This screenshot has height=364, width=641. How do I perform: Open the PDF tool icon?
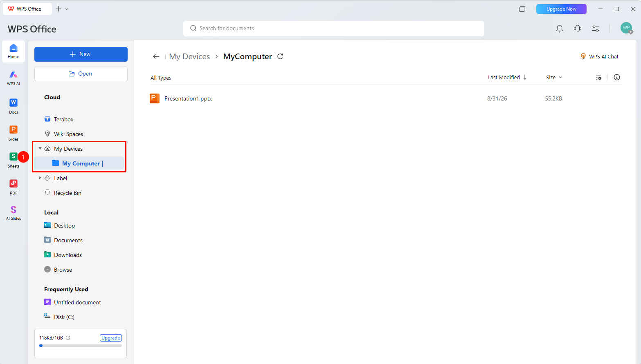[x=13, y=187]
